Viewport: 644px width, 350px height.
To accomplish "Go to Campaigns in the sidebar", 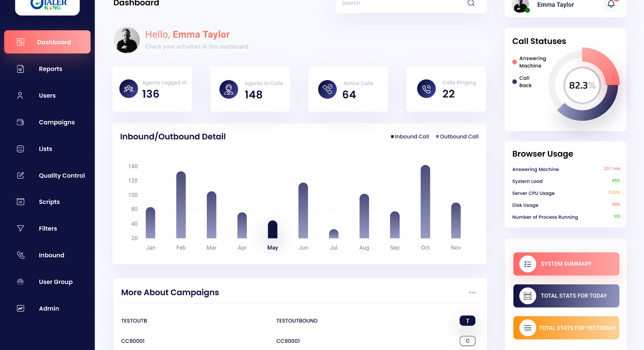I will coord(56,122).
